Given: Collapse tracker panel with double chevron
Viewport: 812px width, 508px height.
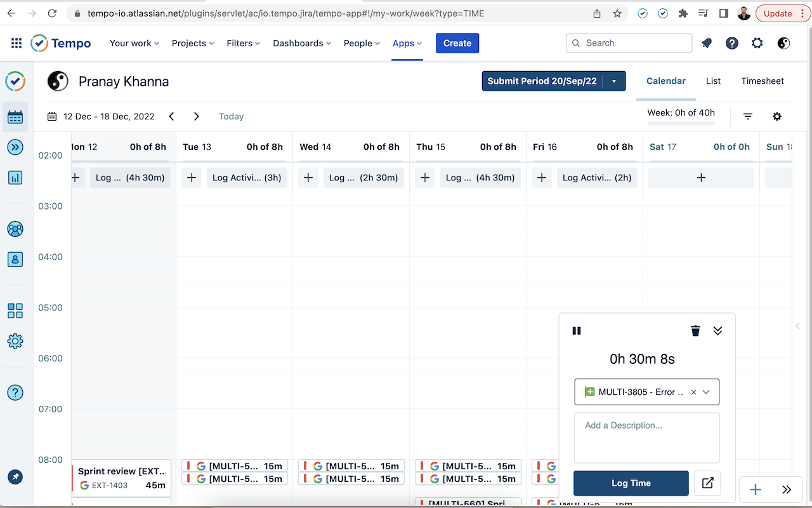Looking at the screenshot, I should (717, 331).
